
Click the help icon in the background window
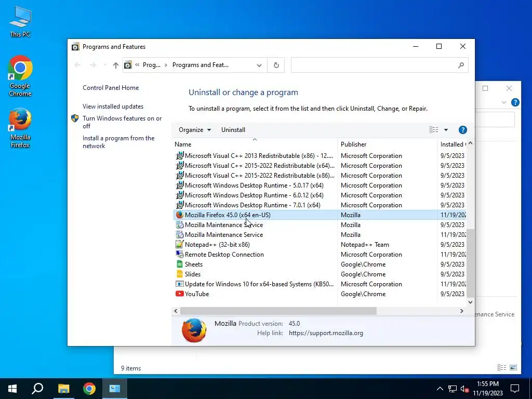(x=515, y=102)
